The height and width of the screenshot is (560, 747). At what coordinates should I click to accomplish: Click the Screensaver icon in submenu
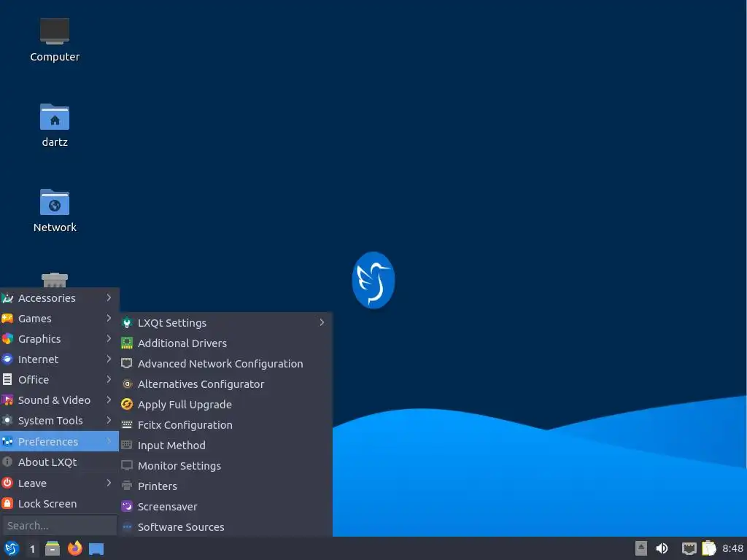pyautogui.click(x=127, y=506)
